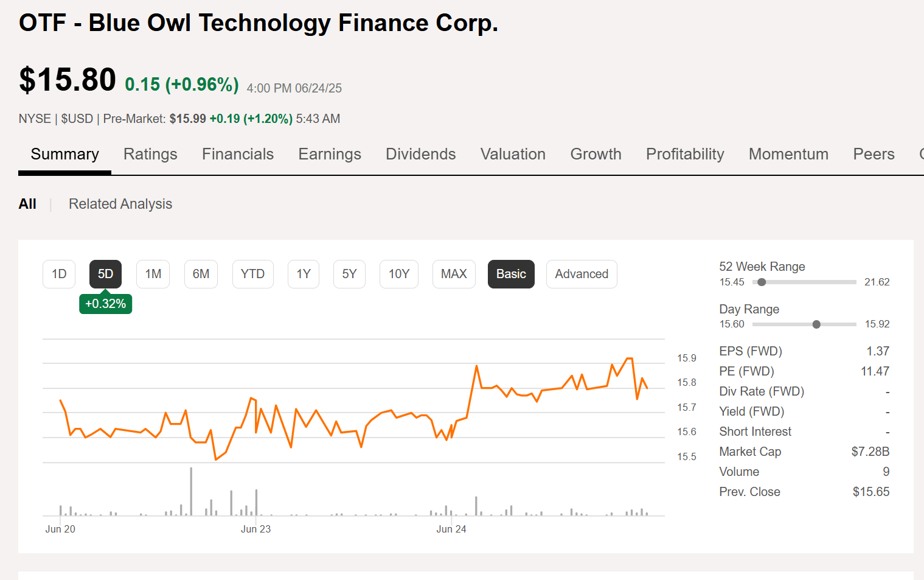Image resolution: width=924 pixels, height=580 pixels.
Task: Select the 10Y timeframe
Action: 398,274
